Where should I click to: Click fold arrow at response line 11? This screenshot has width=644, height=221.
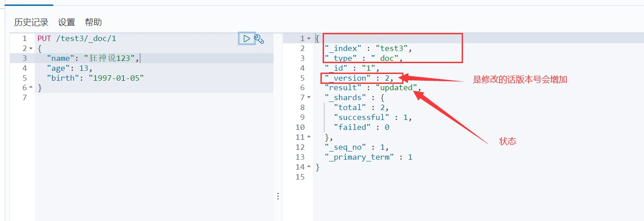click(309, 137)
